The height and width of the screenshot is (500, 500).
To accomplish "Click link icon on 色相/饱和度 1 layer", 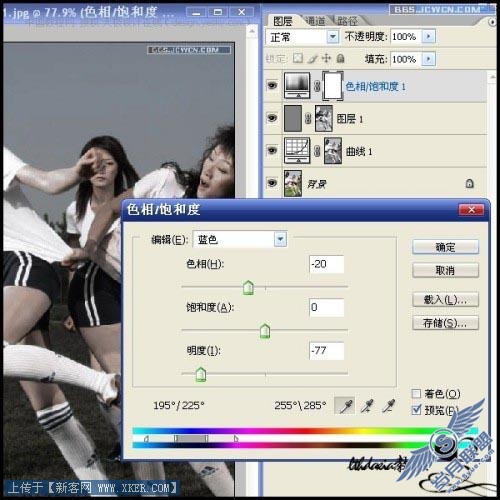I will (317, 86).
